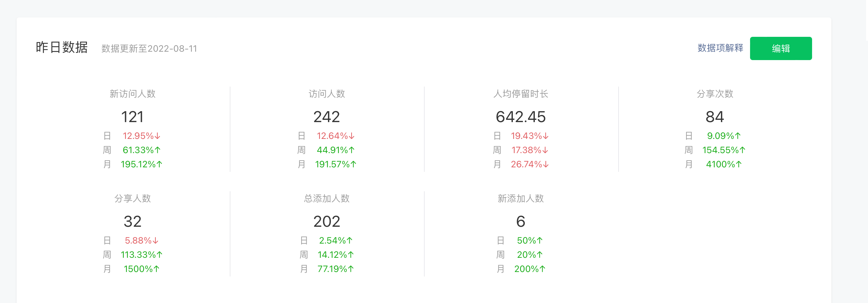This screenshot has height=303, width=868.
Task: Select the 分享人数 value 32
Action: tap(132, 222)
